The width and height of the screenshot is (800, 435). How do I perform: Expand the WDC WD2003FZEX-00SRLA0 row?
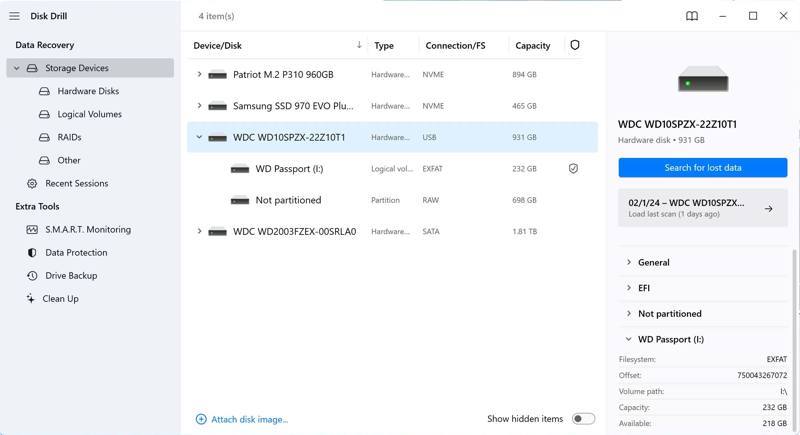(199, 231)
